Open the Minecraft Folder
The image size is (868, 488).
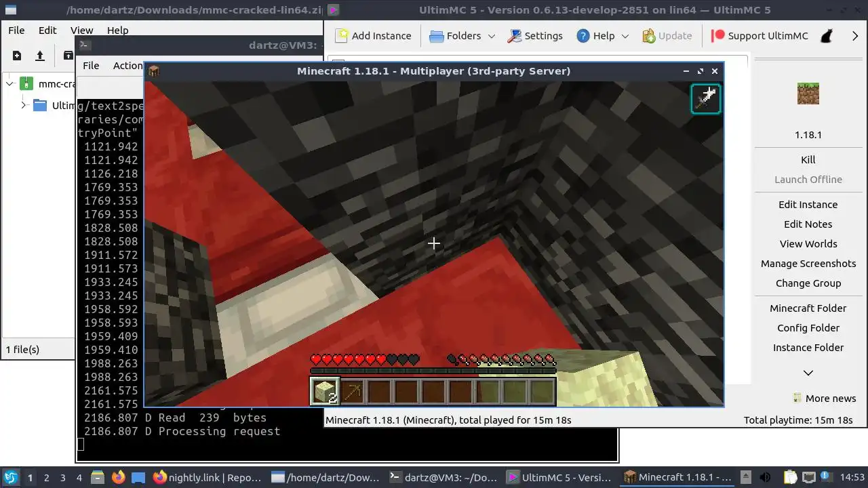808,308
